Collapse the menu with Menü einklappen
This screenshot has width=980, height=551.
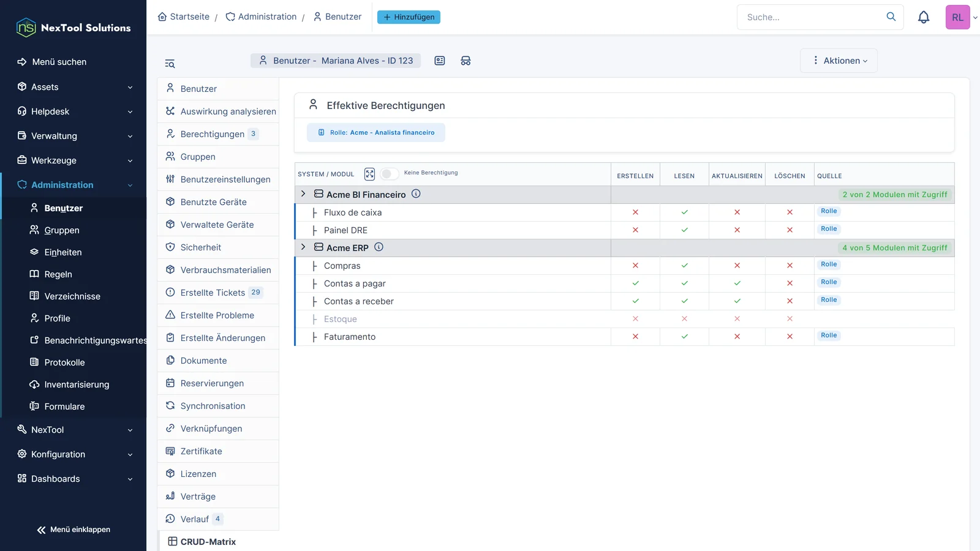point(73,530)
